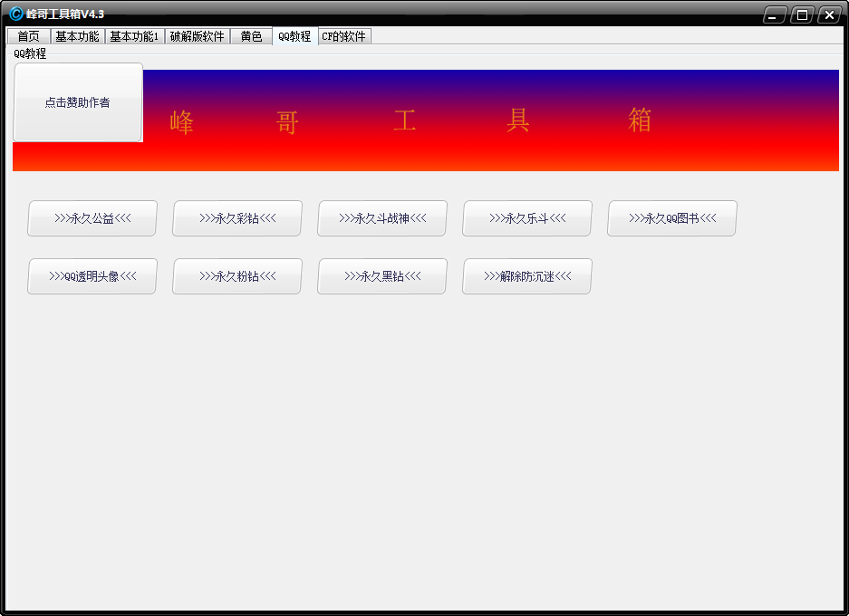Click the blue C app logo icon

click(x=15, y=14)
